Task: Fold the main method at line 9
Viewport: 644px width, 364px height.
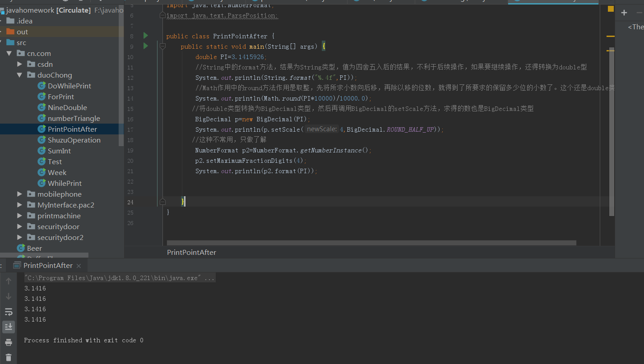Action: pyautogui.click(x=162, y=46)
